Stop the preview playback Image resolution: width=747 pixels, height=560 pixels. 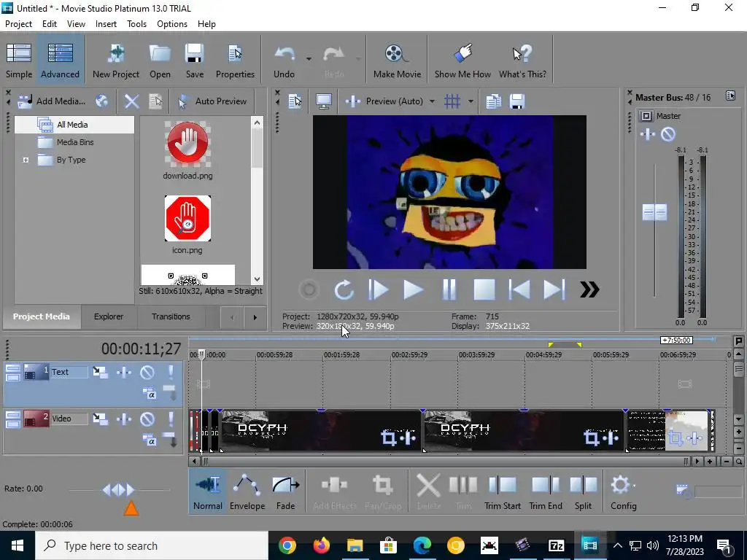484,289
